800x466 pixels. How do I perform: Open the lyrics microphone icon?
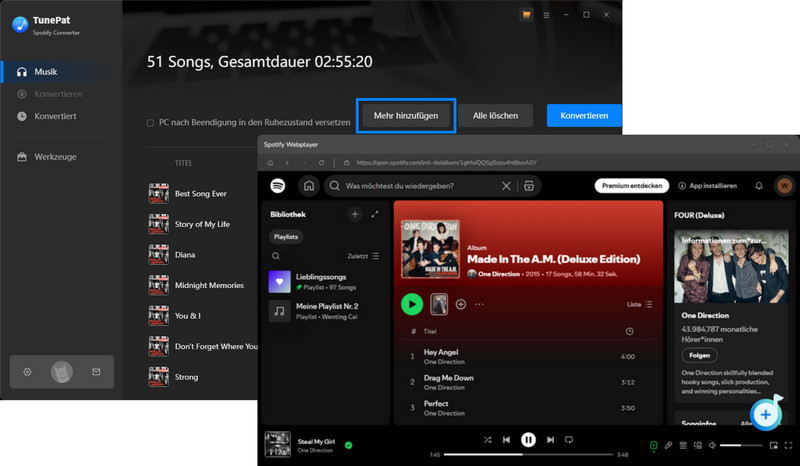[668, 446]
